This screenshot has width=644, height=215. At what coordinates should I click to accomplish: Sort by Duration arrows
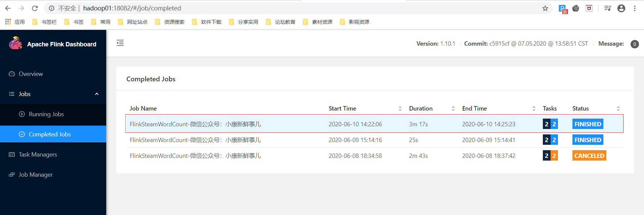[453, 109]
